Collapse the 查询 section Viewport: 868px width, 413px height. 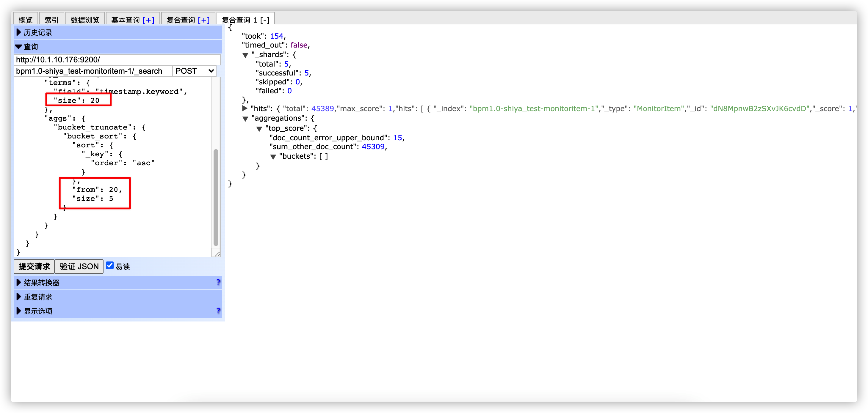click(31, 47)
